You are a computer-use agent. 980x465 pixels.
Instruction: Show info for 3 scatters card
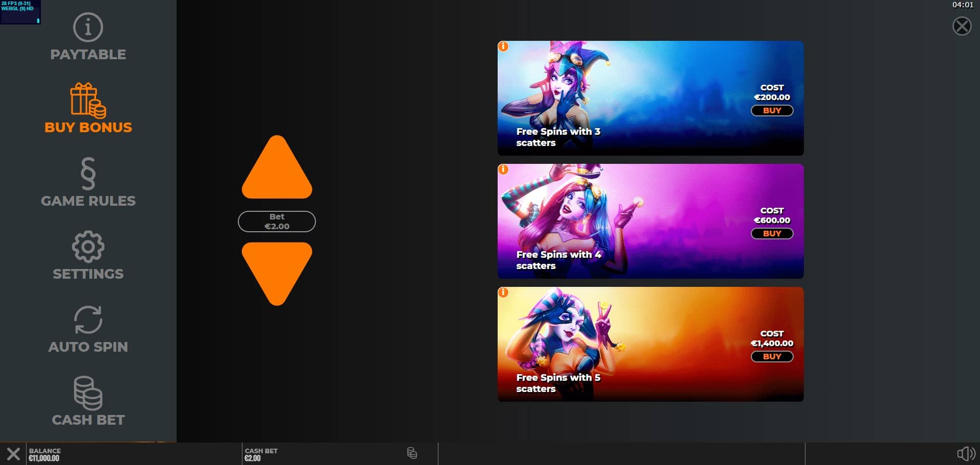point(503,46)
